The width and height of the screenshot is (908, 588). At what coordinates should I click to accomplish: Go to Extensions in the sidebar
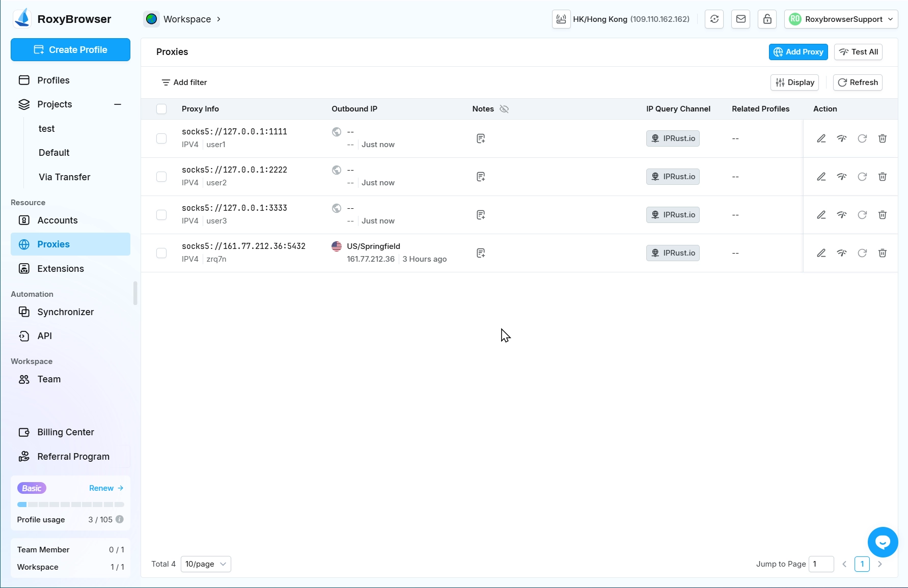[x=61, y=269]
